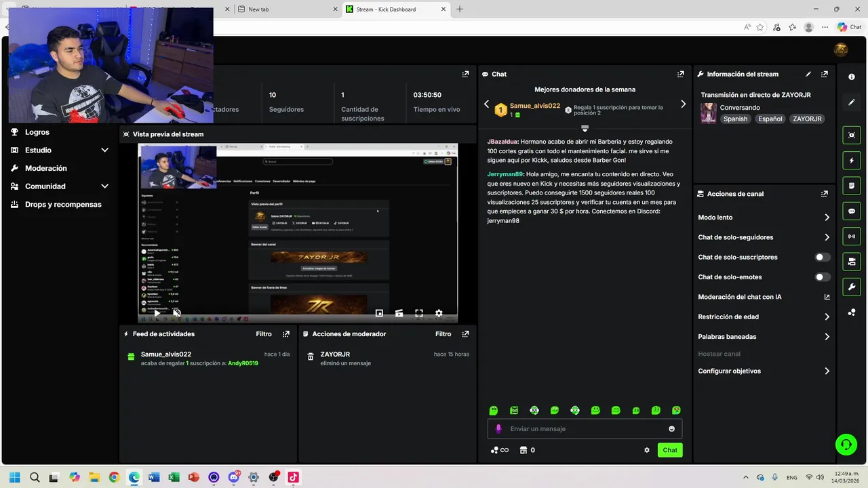Toggle theater mode in stream preview
The height and width of the screenshot is (488, 868).
point(399,313)
